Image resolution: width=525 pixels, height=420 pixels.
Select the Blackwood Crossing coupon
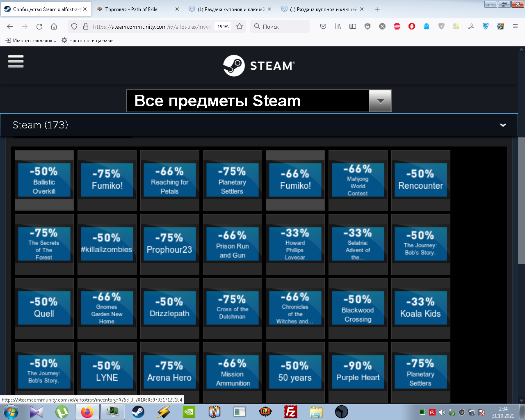pos(358,308)
